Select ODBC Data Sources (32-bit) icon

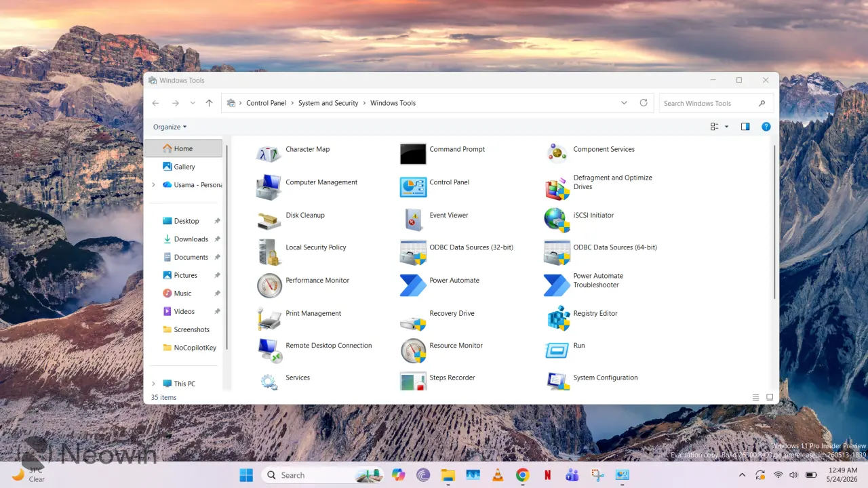pos(413,252)
